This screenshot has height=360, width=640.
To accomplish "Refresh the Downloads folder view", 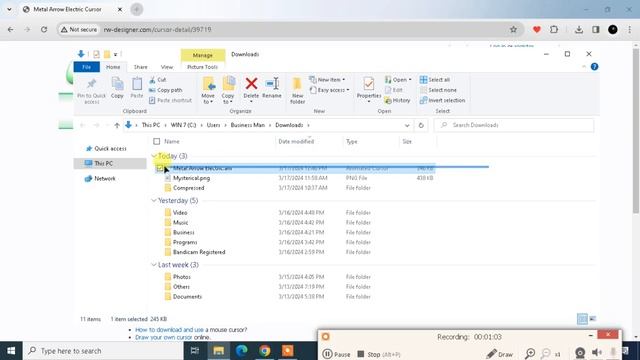I will [421, 125].
